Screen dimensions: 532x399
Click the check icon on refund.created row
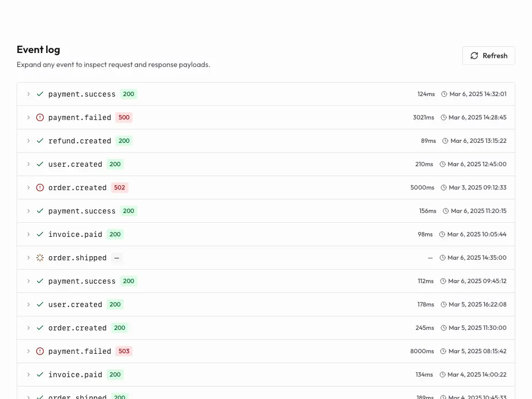[x=40, y=141]
